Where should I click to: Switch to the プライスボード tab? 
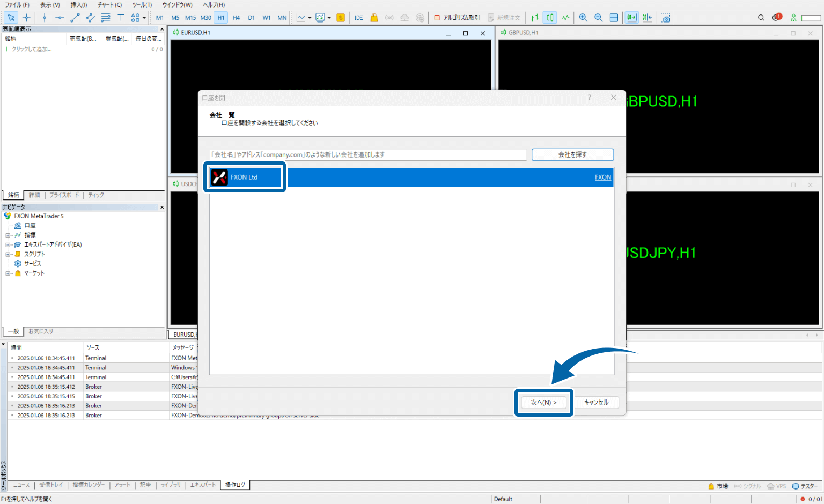point(64,195)
